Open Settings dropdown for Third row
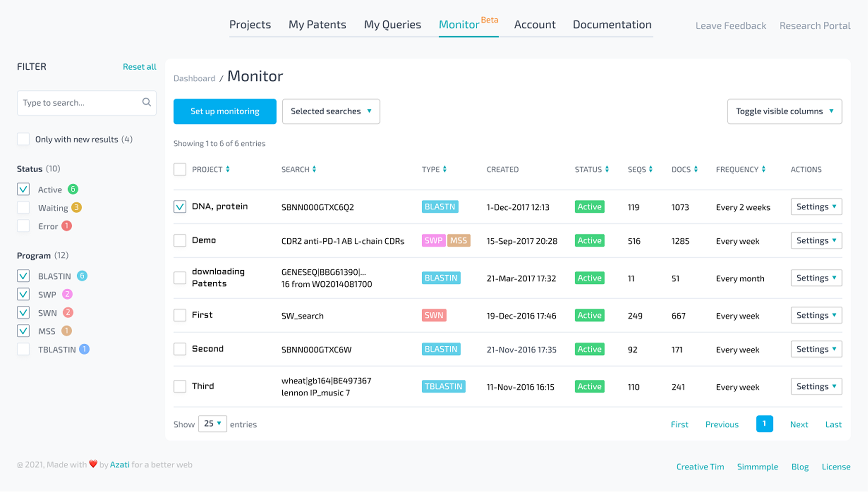The height and width of the screenshot is (492, 868). coord(816,386)
